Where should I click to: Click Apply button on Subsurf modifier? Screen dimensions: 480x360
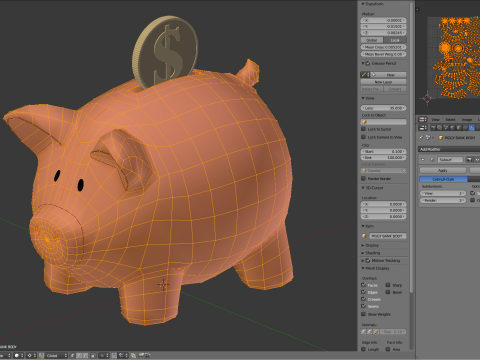tap(443, 170)
